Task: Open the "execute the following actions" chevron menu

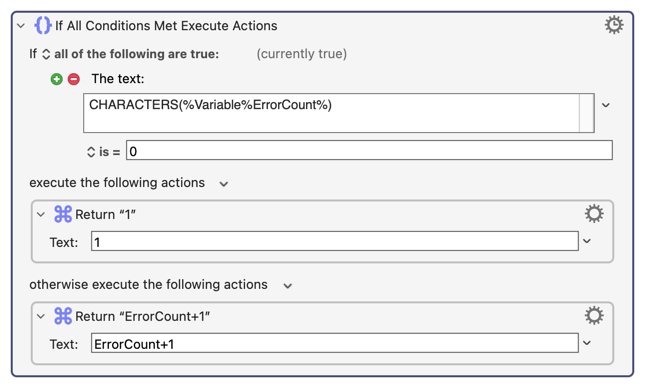Action: [223, 184]
